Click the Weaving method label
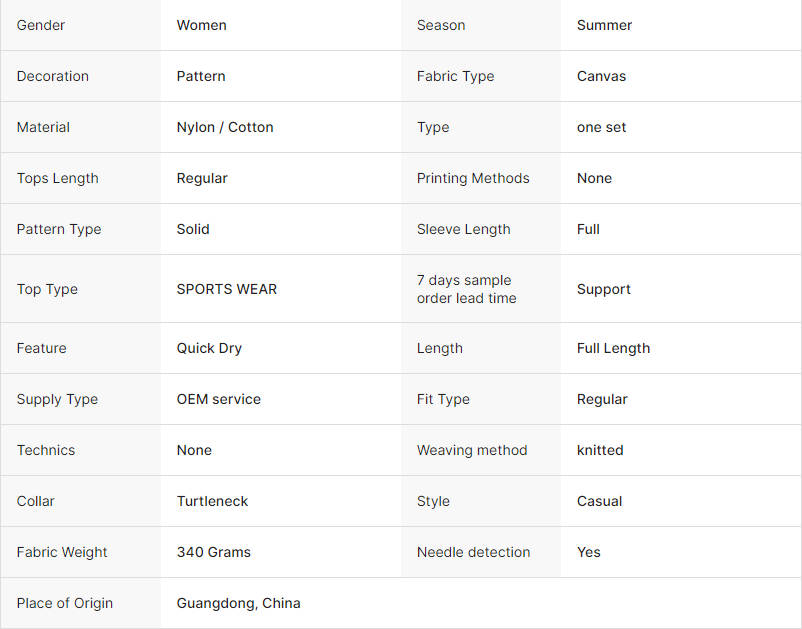Screen dimensions: 802x629 click(472, 450)
